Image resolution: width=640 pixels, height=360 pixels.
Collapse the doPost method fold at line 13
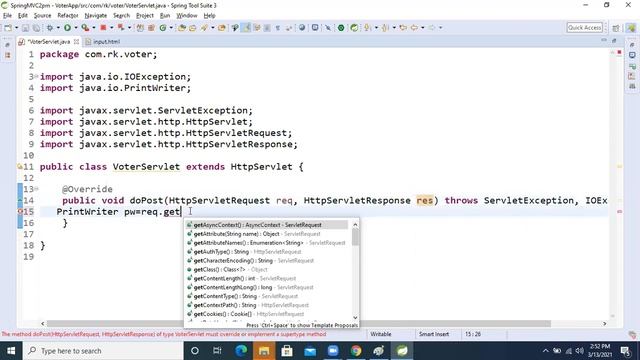pyautogui.click(x=36, y=189)
